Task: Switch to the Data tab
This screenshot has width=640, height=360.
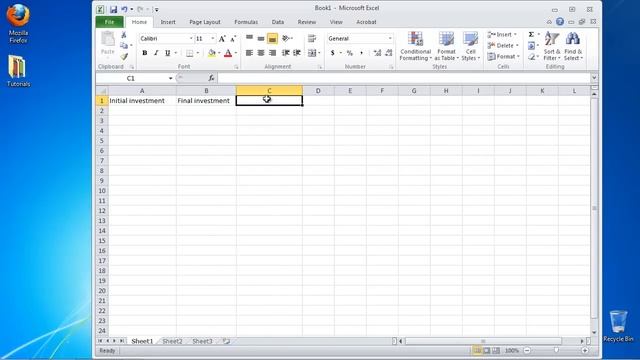Action: click(x=278, y=22)
